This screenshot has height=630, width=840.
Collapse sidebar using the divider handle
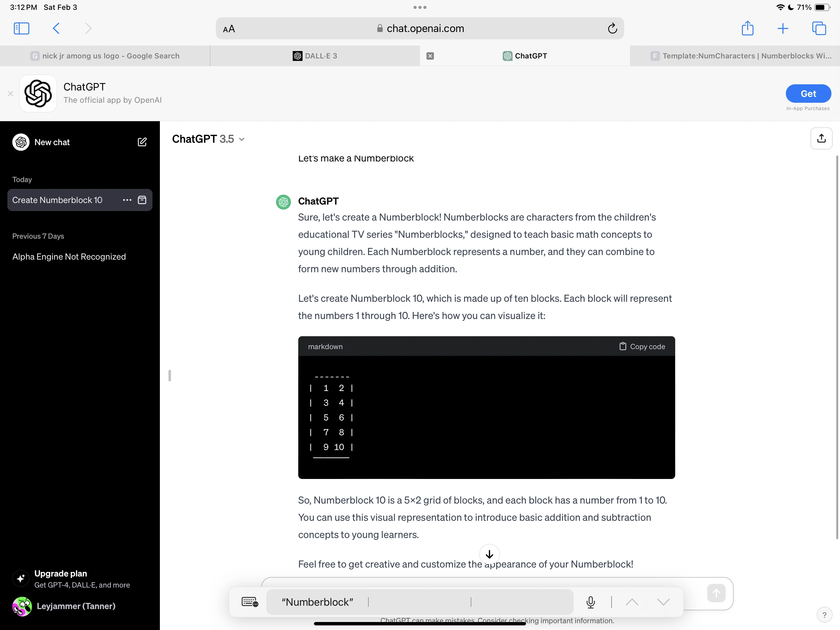[x=169, y=375]
